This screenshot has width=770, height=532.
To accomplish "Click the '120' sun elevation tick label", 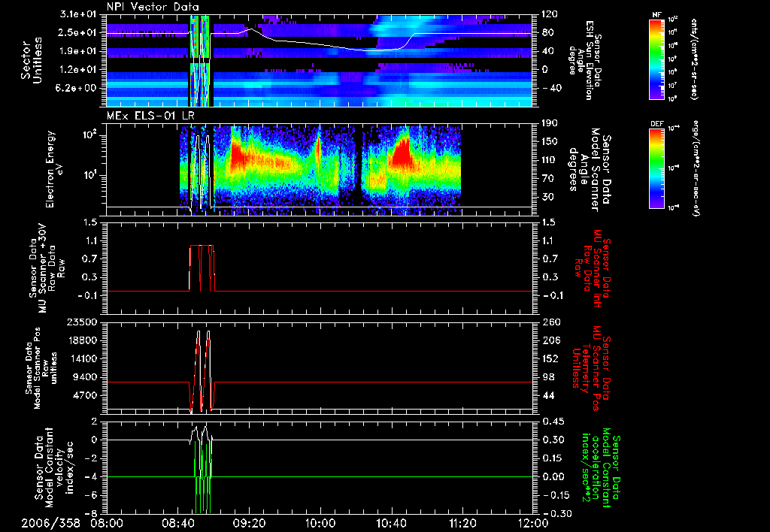I will point(551,14).
